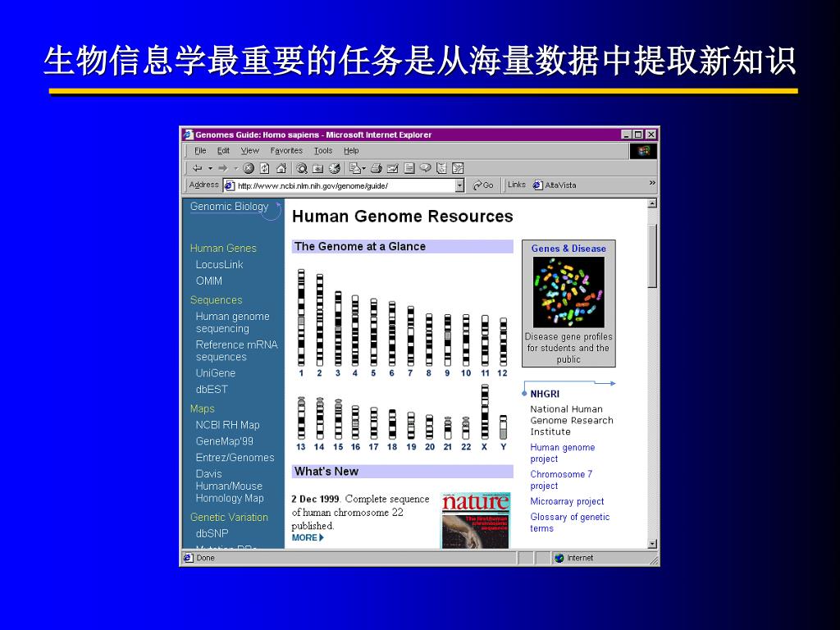The width and height of the screenshot is (840, 630).
Task: Reload the page using the Refresh icon
Action: [265, 168]
